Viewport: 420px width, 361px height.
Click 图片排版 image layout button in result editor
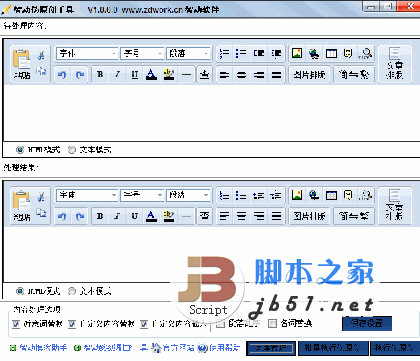pyautogui.click(x=309, y=216)
